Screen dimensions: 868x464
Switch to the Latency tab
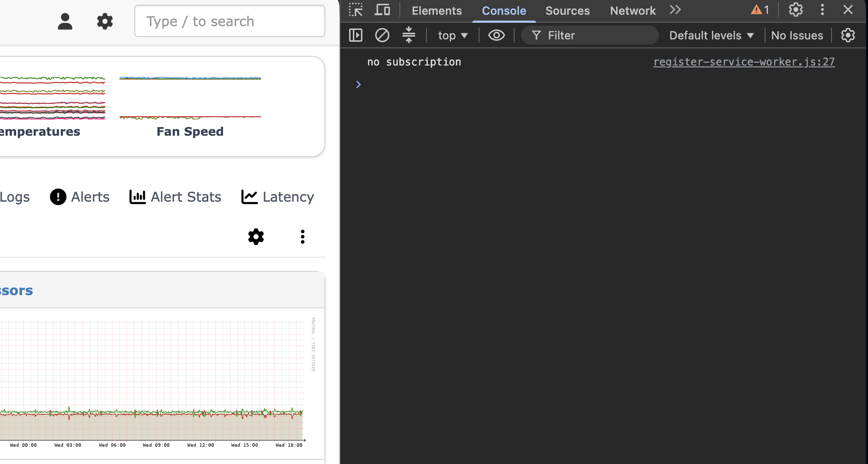[x=277, y=197]
